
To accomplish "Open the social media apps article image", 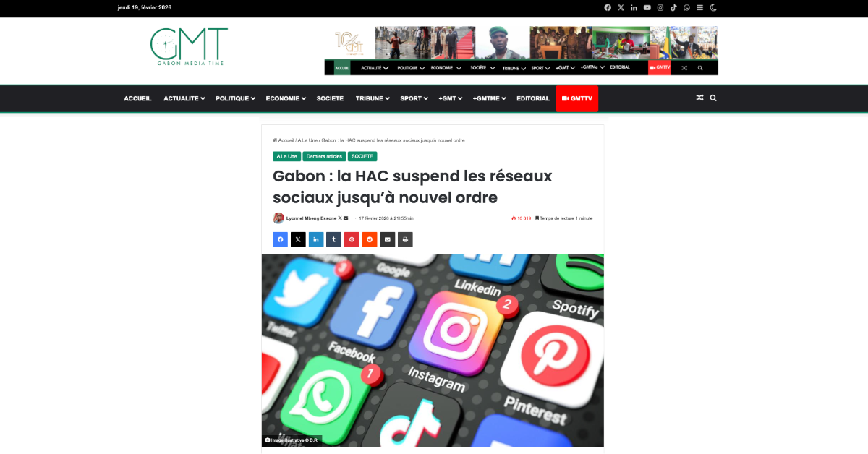I will point(433,350).
